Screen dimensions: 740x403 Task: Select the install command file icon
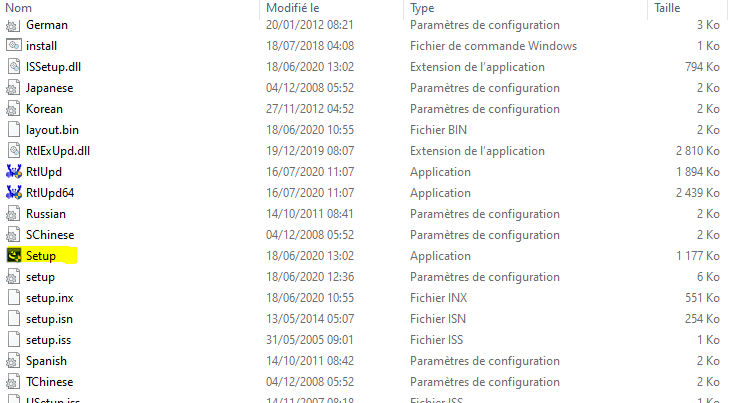coord(13,46)
